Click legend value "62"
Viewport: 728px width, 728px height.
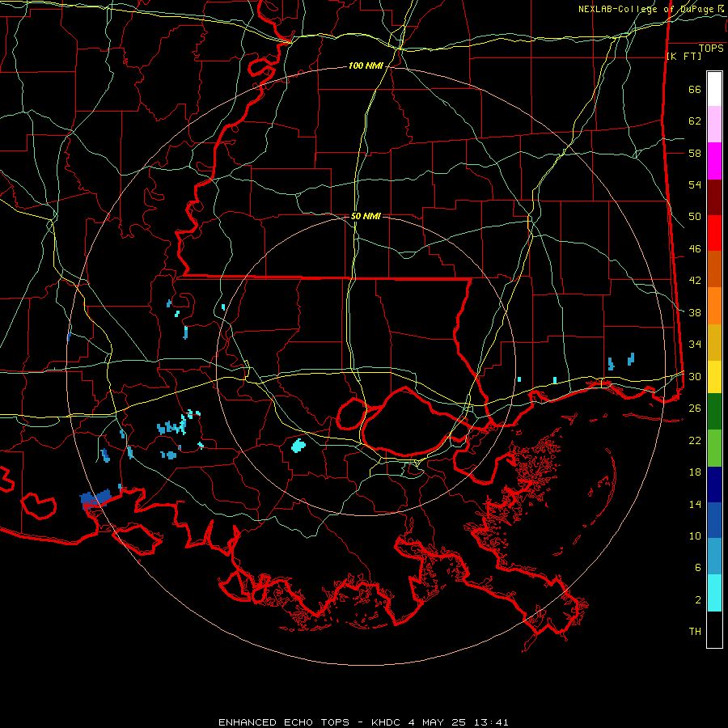pos(695,121)
